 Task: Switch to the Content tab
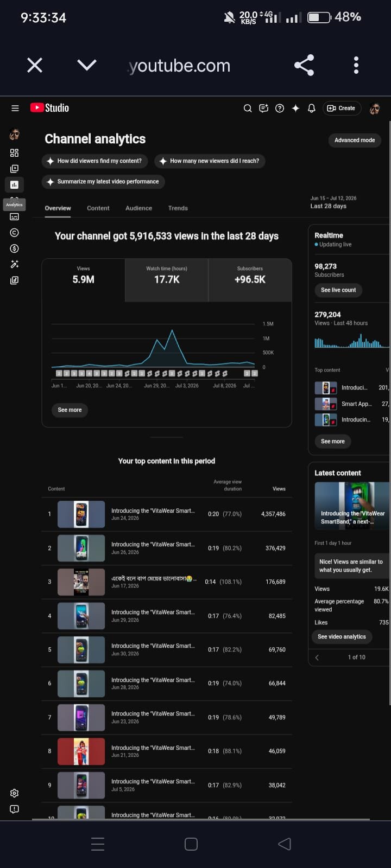coord(98,208)
